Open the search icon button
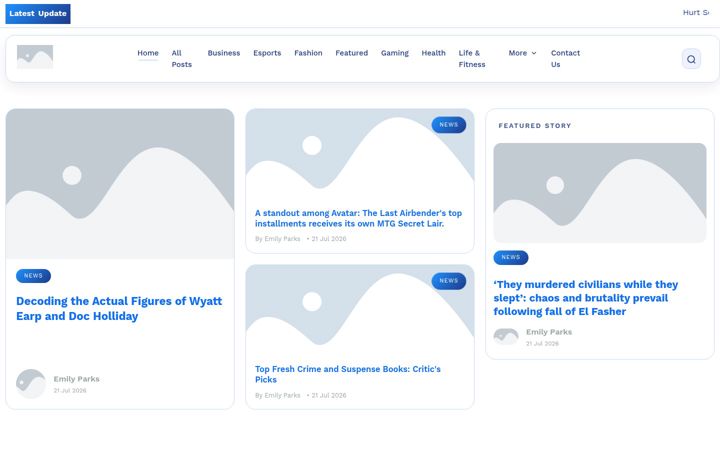 click(691, 59)
